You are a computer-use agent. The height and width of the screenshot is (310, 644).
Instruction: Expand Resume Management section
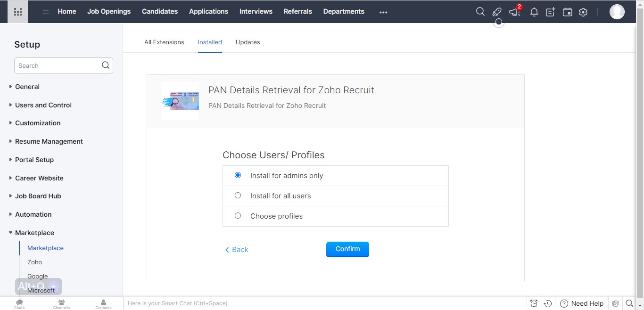[49, 141]
